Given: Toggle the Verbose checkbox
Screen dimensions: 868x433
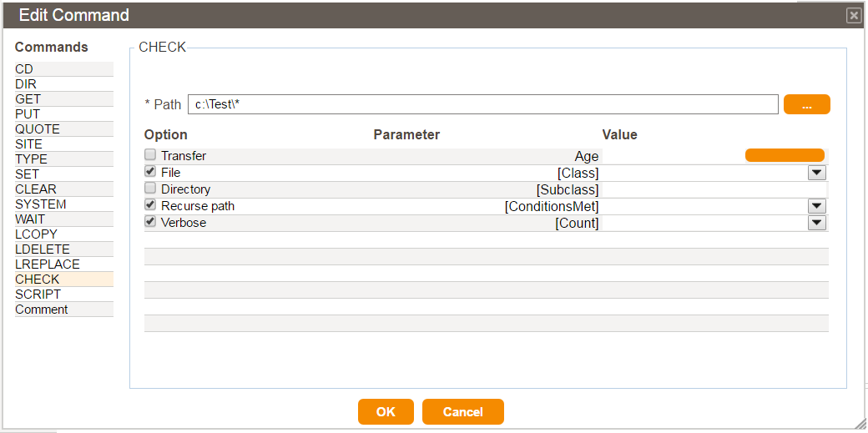Looking at the screenshot, I should coord(150,221).
